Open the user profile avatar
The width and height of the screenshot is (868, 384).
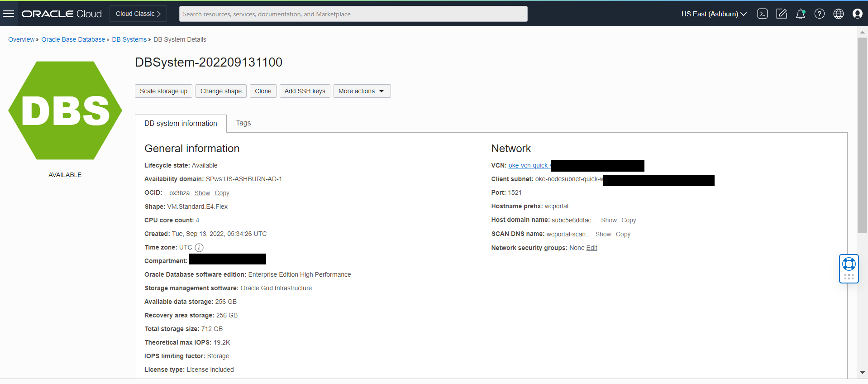tap(858, 14)
